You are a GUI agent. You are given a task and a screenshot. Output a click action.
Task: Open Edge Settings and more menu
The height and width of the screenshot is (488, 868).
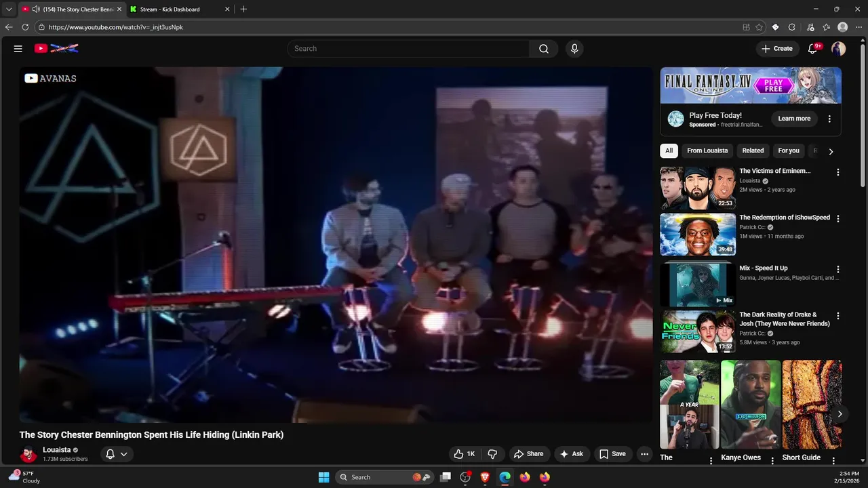pos(859,27)
